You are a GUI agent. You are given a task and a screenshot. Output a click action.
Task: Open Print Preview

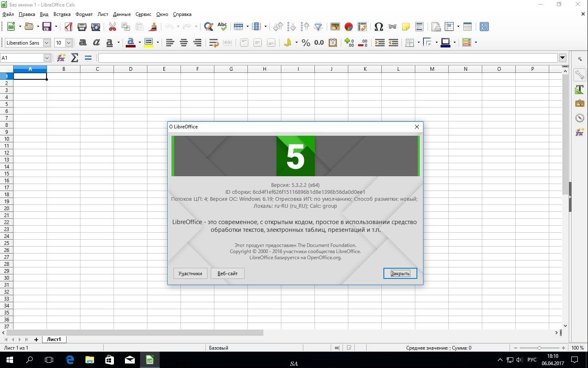click(x=96, y=27)
